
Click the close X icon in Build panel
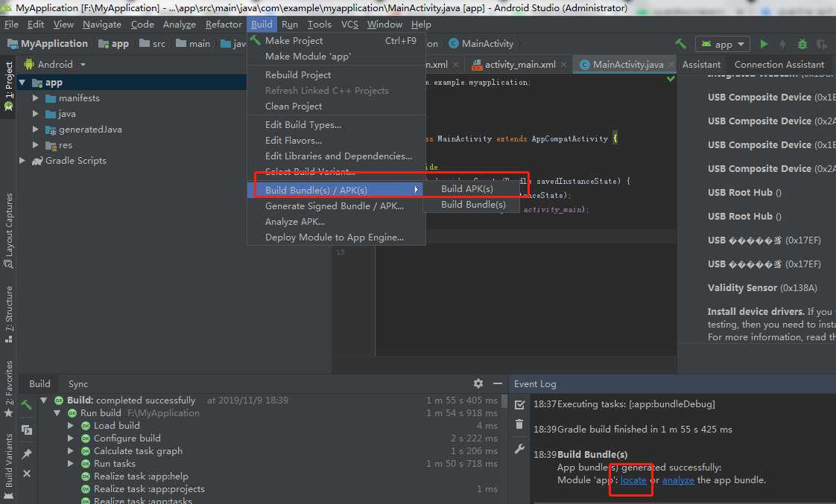tap(27, 473)
